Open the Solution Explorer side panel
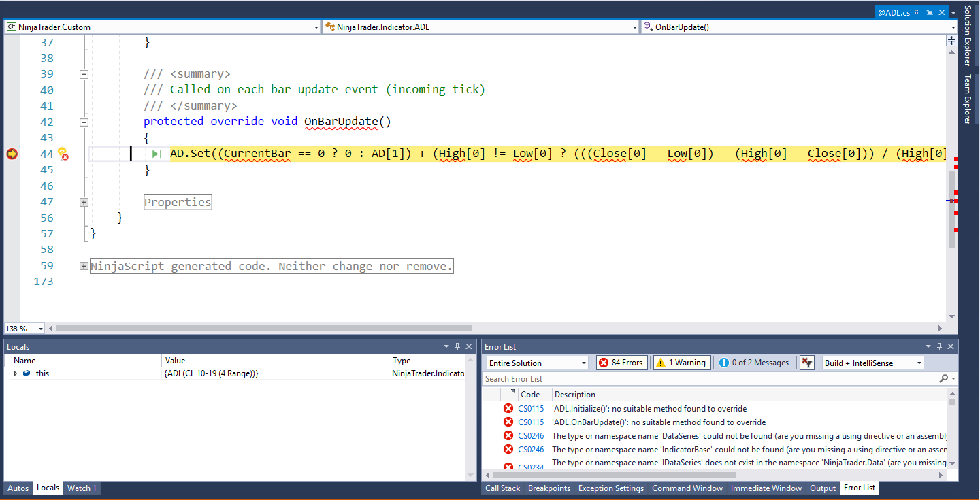This screenshot has height=500, width=980. 967,35
